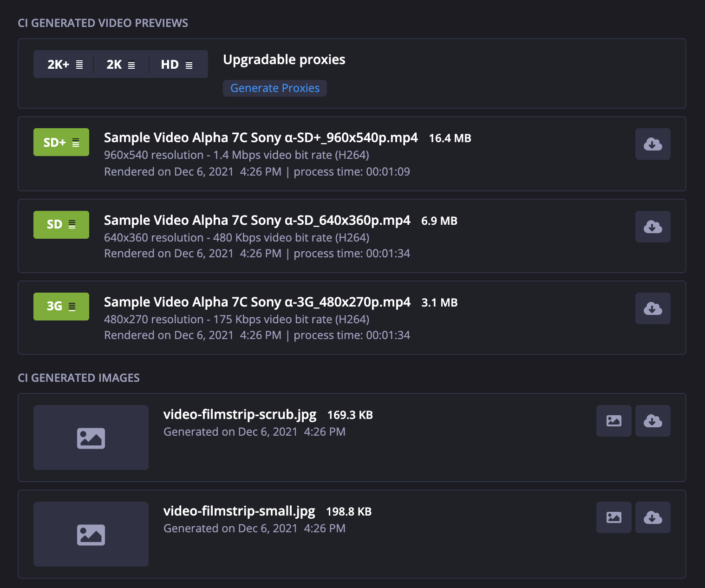View image for video-filmstrip-small.jpg
The height and width of the screenshot is (588, 705).
pyautogui.click(x=614, y=517)
